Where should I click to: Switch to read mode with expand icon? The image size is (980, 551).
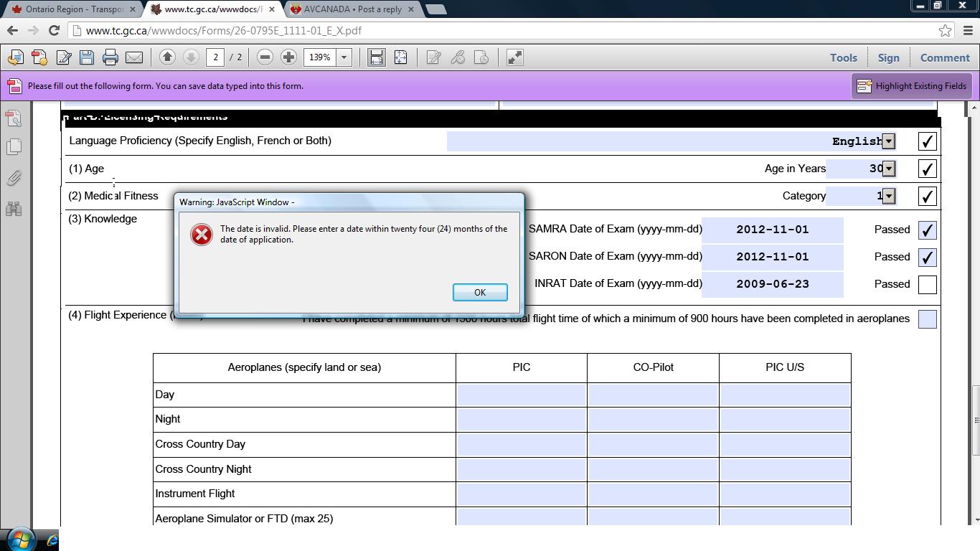click(514, 57)
